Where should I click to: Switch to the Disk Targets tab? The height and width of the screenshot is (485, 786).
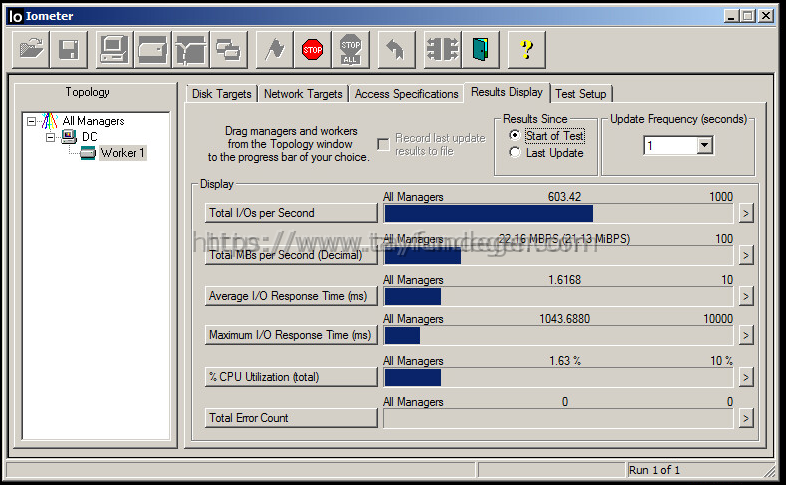[222, 94]
